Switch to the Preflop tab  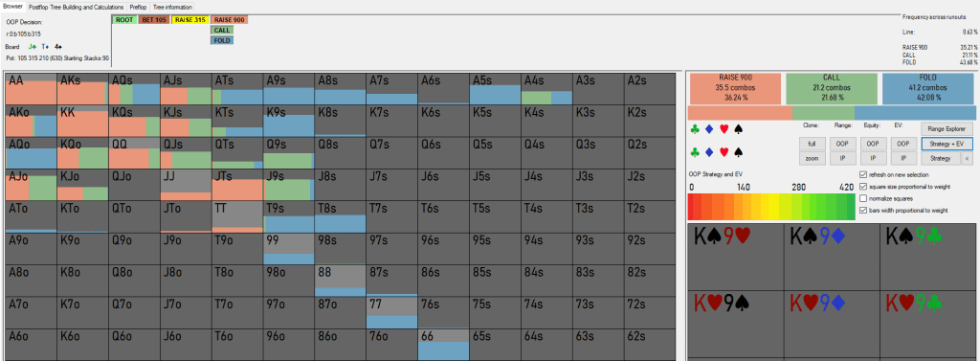pyautogui.click(x=138, y=7)
